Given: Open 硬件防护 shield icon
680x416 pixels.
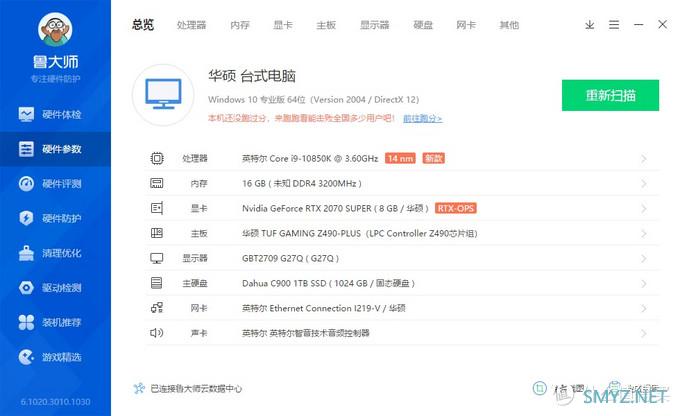Looking at the screenshot, I should pyautogui.click(x=26, y=218).
